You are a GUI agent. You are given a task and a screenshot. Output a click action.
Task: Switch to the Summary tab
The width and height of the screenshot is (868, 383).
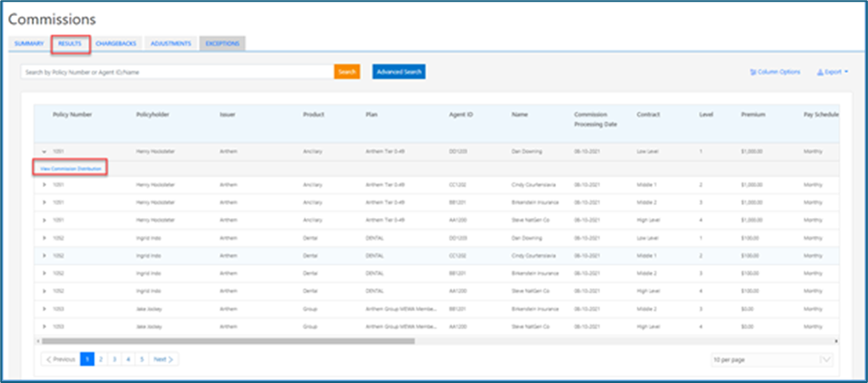coord(28,43)
